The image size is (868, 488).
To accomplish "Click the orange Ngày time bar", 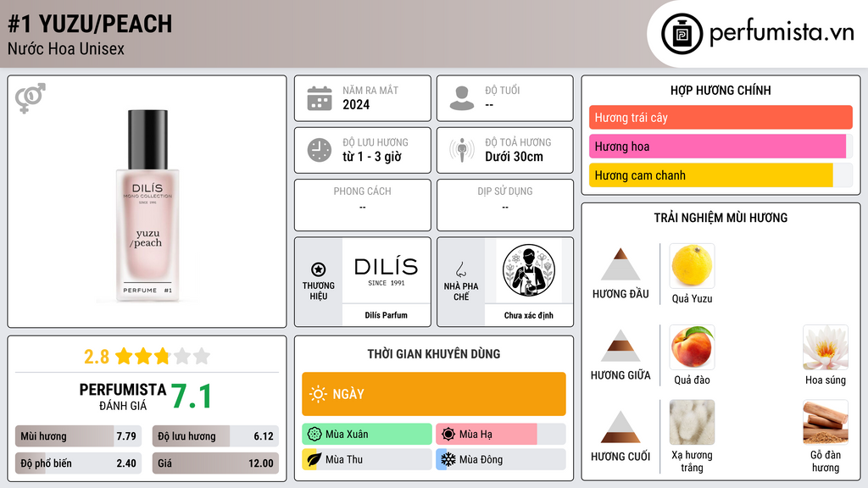I will coord(434,394).
